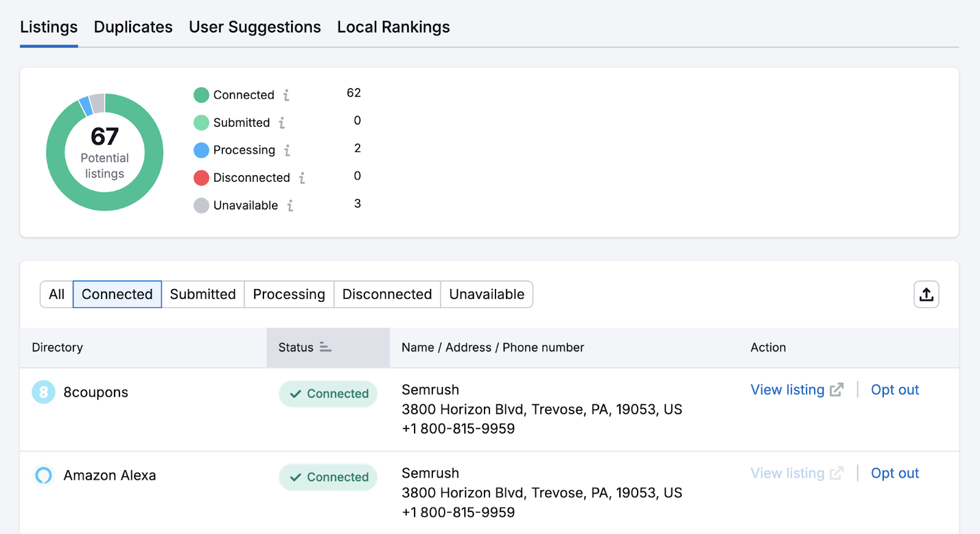
Task: Show Unavailable listings filter
Action: (486, 295)
